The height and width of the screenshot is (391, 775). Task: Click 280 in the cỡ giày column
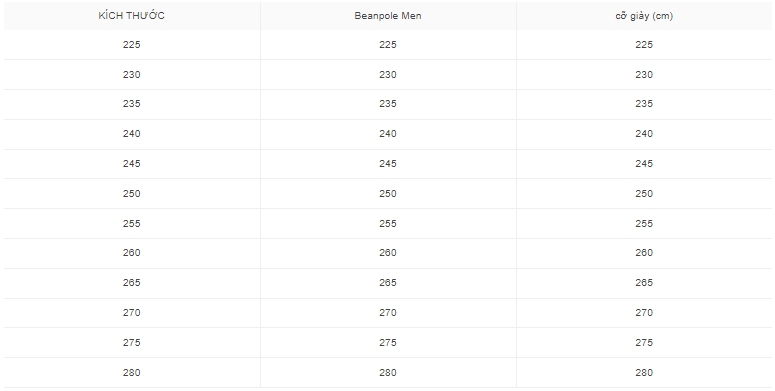(x=644, y=373)
